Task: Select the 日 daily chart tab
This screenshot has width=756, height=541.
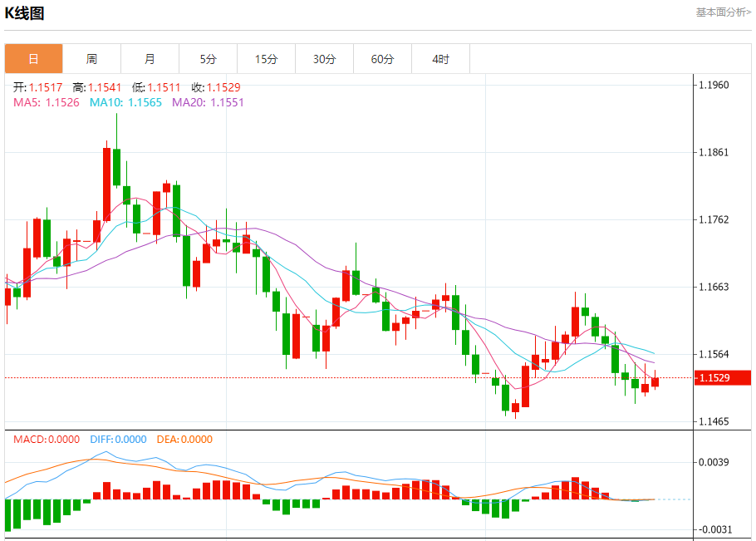Action: click(x=34, y=59)
